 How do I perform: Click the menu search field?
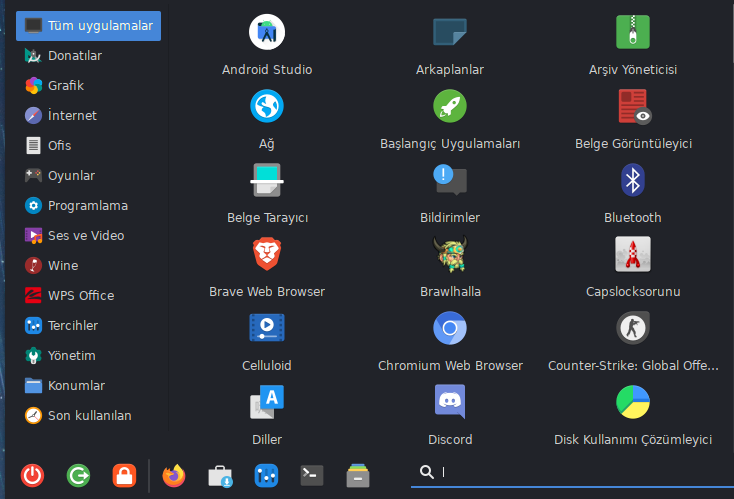[x=572, y=472]
